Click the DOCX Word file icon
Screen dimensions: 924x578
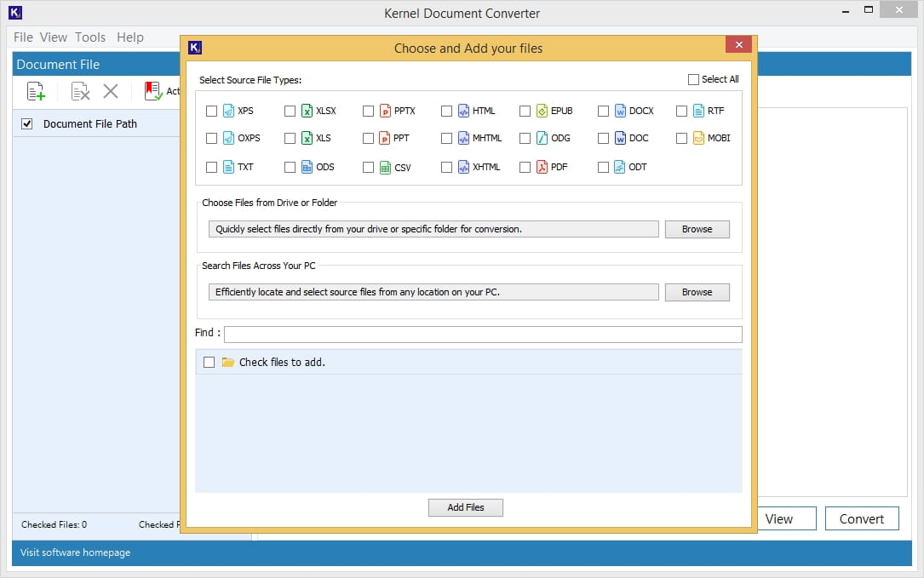coord(621,111)
